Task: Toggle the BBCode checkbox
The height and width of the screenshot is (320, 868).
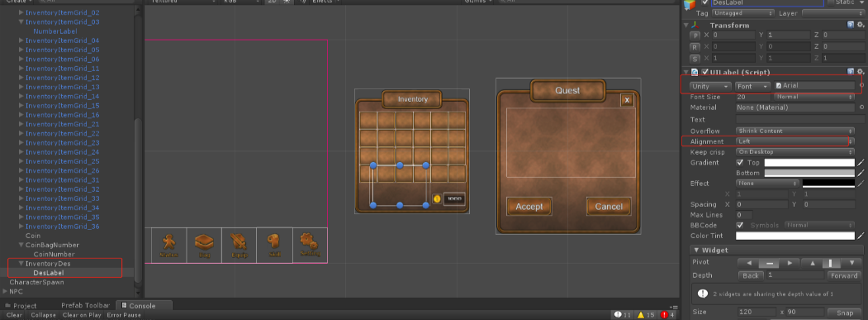Action: (x=740, y=225)
